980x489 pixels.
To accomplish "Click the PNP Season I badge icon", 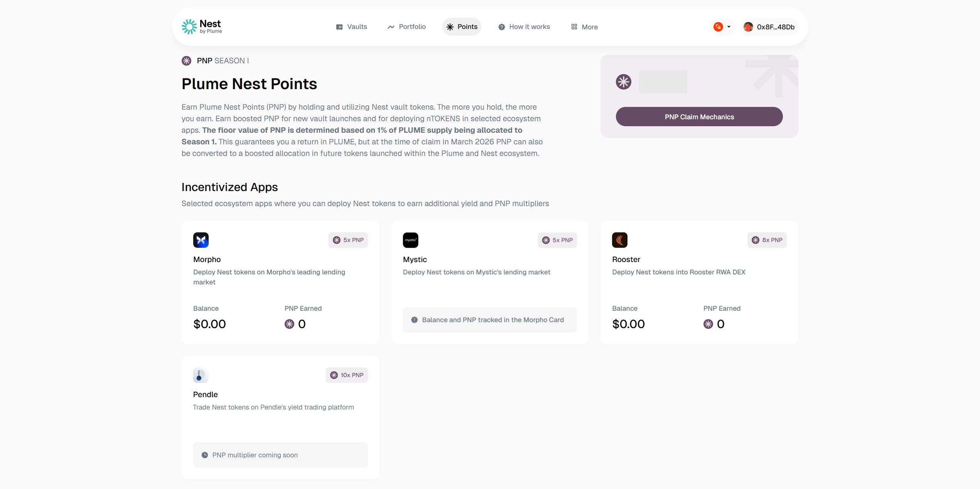I will pos(187,61).
